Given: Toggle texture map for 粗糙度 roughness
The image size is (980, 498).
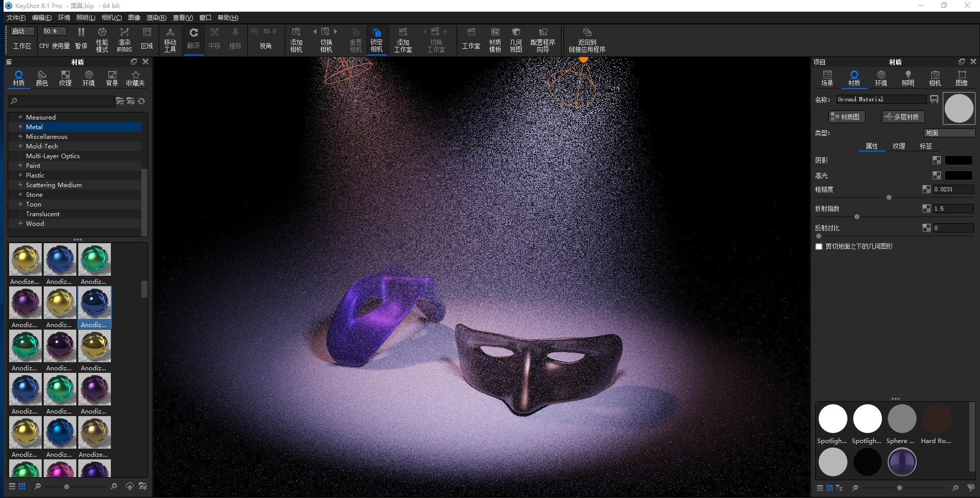Looking at the screenshot, I should tap(927, 189).
